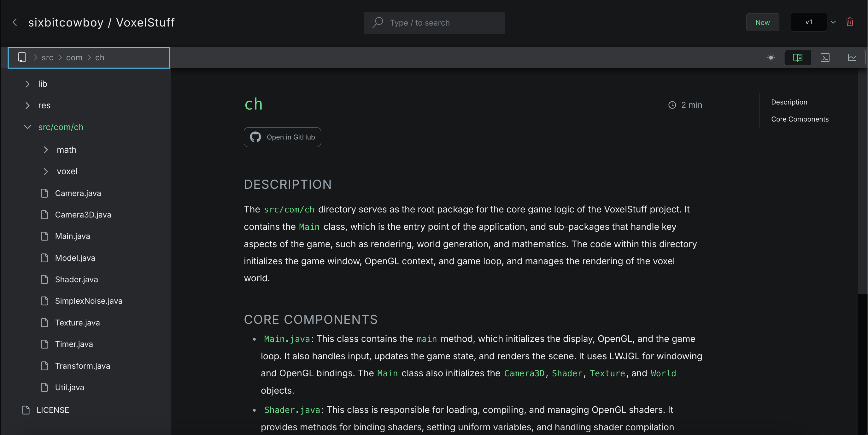Image resolution: width=868 pixels, height=435 pixels.
Task: Click Shader.java link in Core Components
Action: (x=292, y=410)
